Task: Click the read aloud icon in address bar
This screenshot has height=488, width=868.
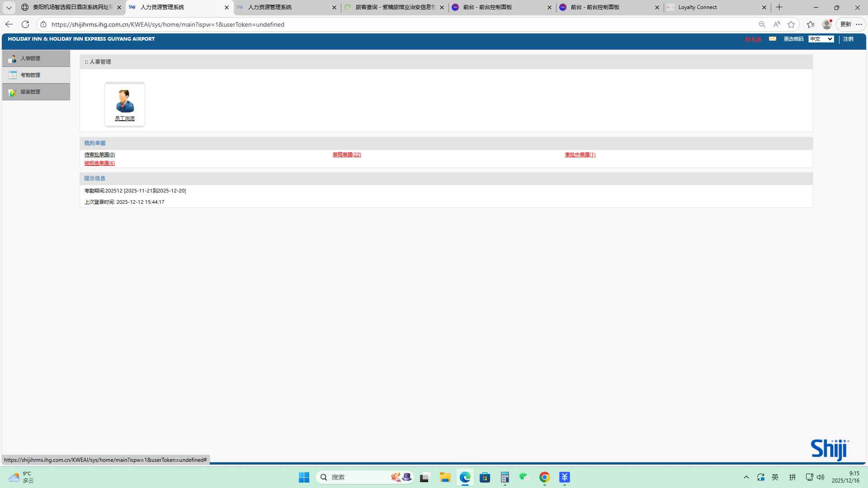Action: click(x=777, y=24)
